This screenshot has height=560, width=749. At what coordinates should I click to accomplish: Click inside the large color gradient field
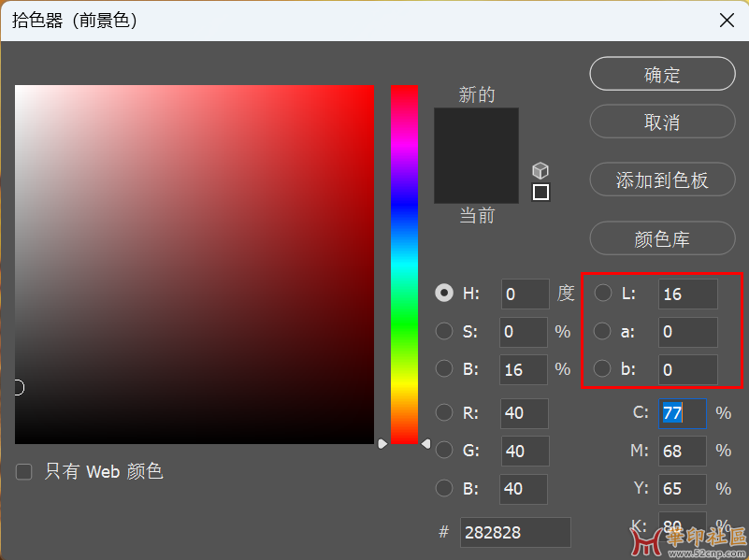tap(194, 264)
